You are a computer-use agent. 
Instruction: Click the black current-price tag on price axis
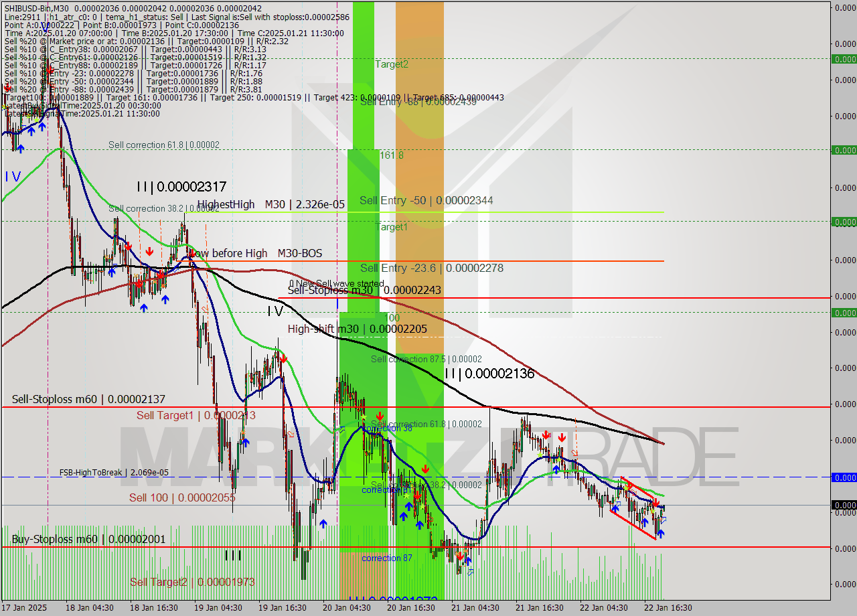844,505
